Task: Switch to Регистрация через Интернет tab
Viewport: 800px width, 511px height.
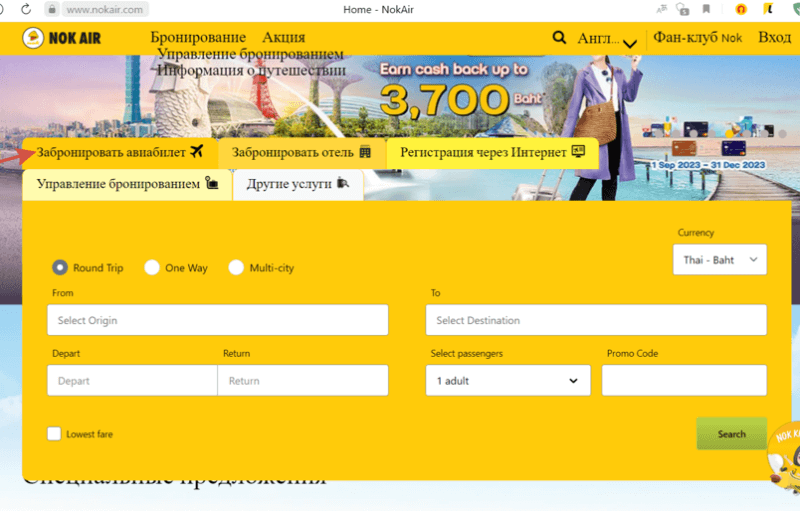Action: coord(492,152)
